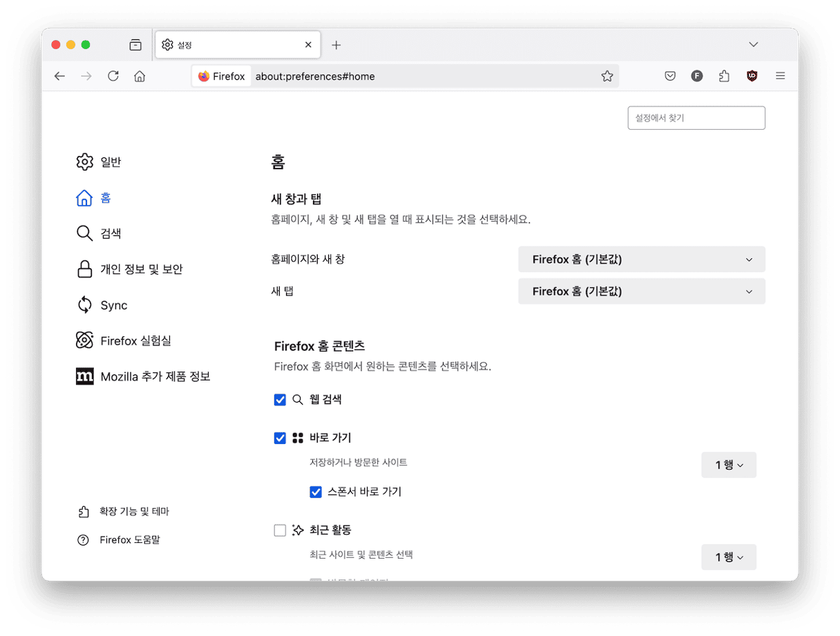This screenshot has width=840, height=636.
Task: Open the 바로 가기 row count dropdown
Action: pyautogui.click(x=729, y=465)
